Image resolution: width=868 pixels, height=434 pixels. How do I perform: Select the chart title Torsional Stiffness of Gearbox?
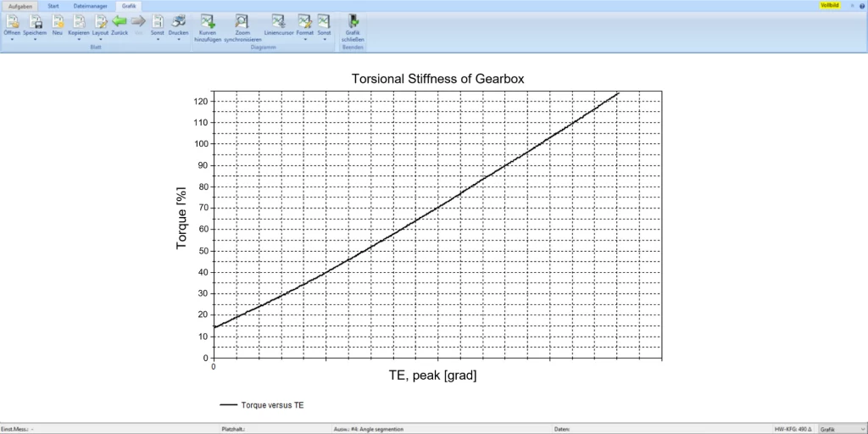(x=437, y=79)
